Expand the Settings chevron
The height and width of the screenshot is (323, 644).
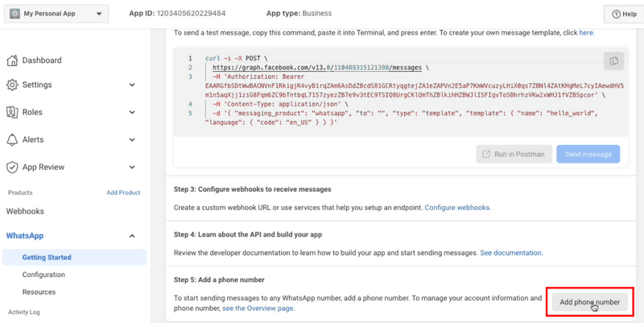[x=132, y=85]
